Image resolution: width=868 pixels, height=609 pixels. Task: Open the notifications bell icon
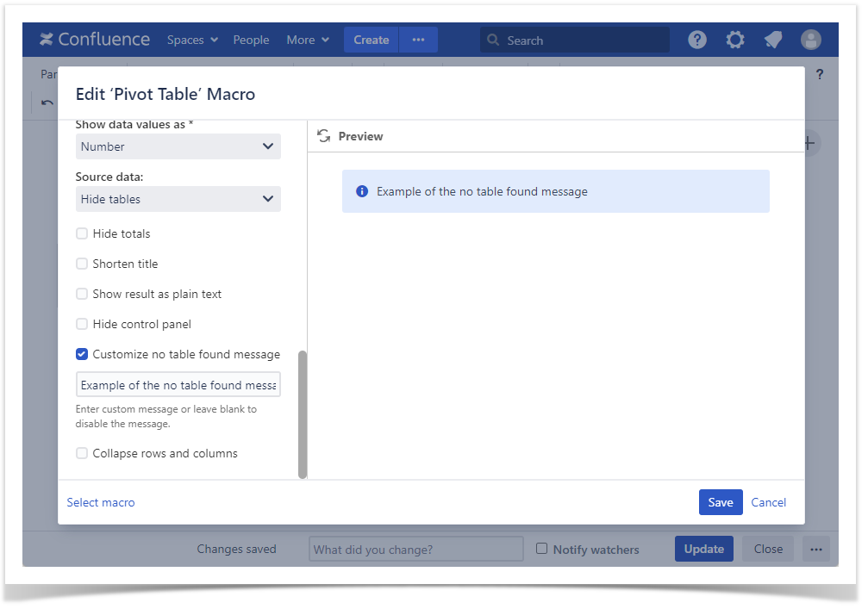[773, 40]
